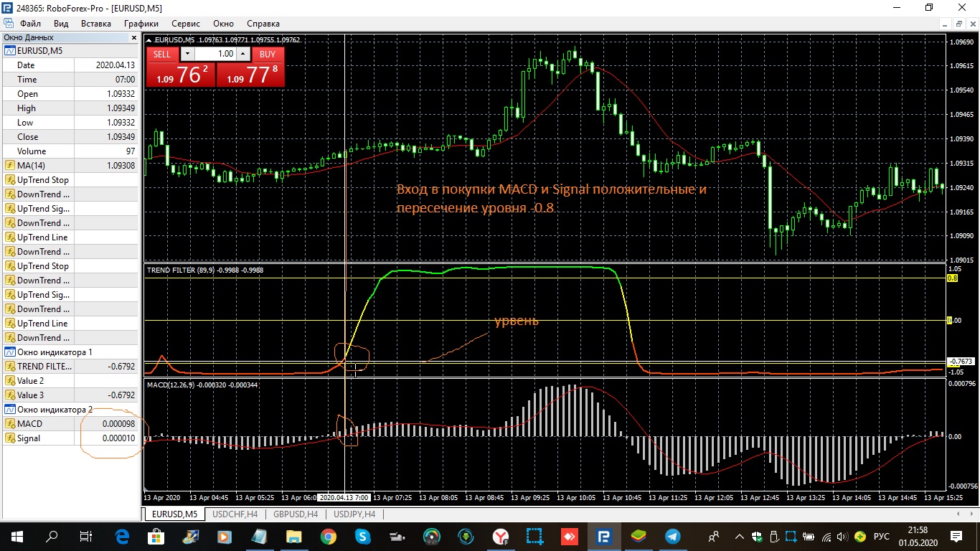
Task: Toggle the one-click trading panel arrow
Action: 149,40
